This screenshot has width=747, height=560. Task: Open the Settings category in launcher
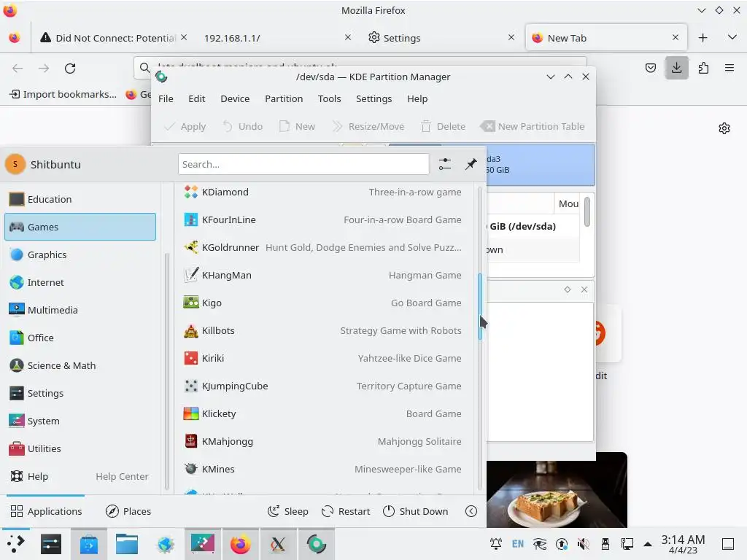(x=80, y=393)
